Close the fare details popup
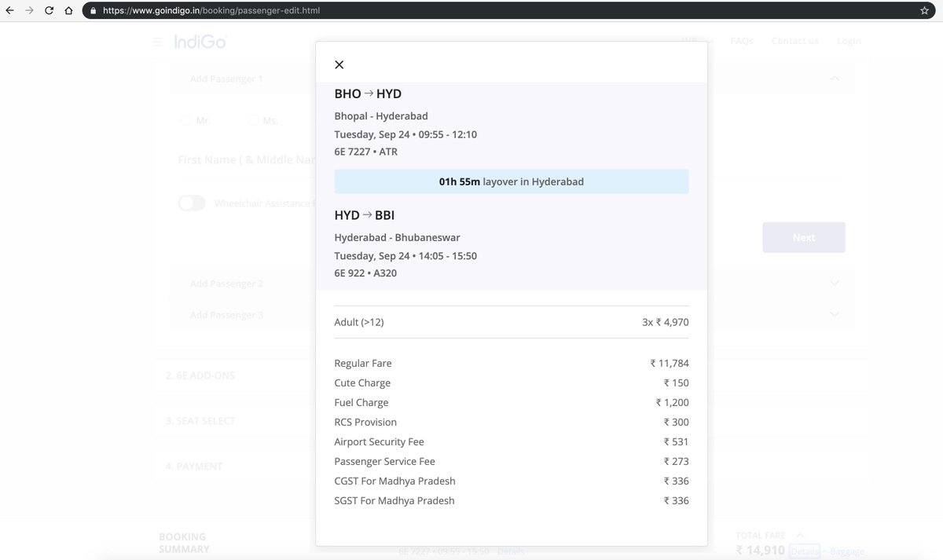Viewport: 943px width, 560px height. (339, 64)
